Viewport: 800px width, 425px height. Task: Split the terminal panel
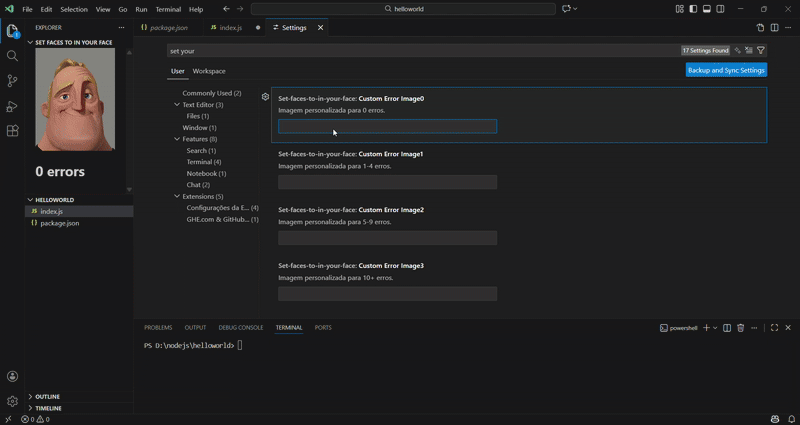[x=727, y=328]
